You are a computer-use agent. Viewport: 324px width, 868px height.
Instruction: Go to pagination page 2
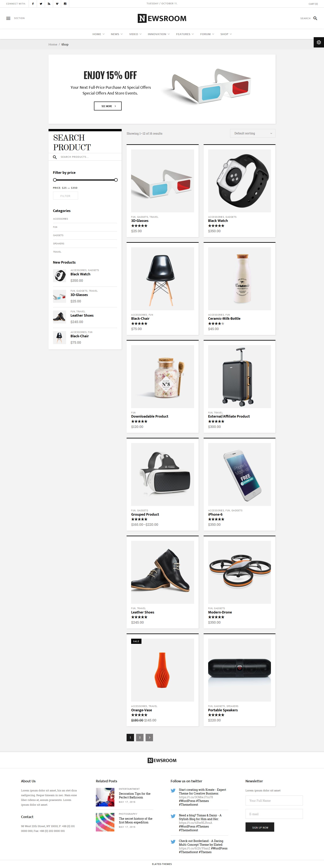(140, 738)
